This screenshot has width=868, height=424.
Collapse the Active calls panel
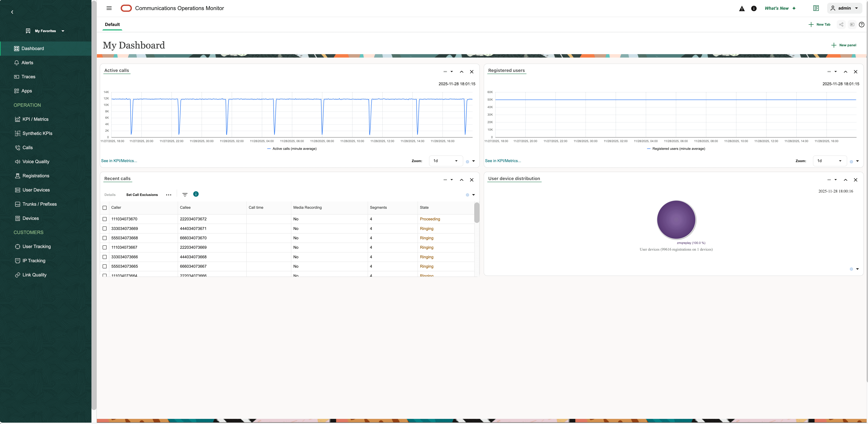[462, 72]
